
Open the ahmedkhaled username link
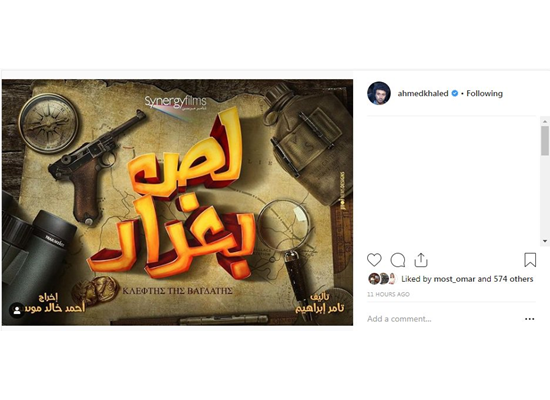(x=423, y=93)
